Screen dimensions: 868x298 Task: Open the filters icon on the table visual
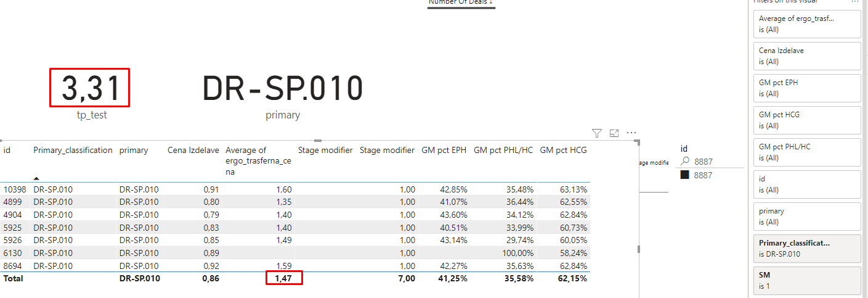[x=596, y=133]
